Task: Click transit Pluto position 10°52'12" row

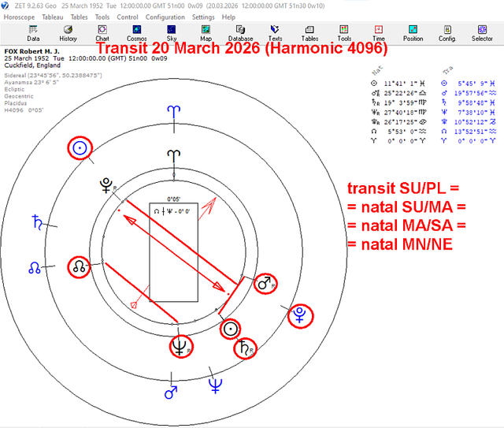Action: (x=469, y=121)
